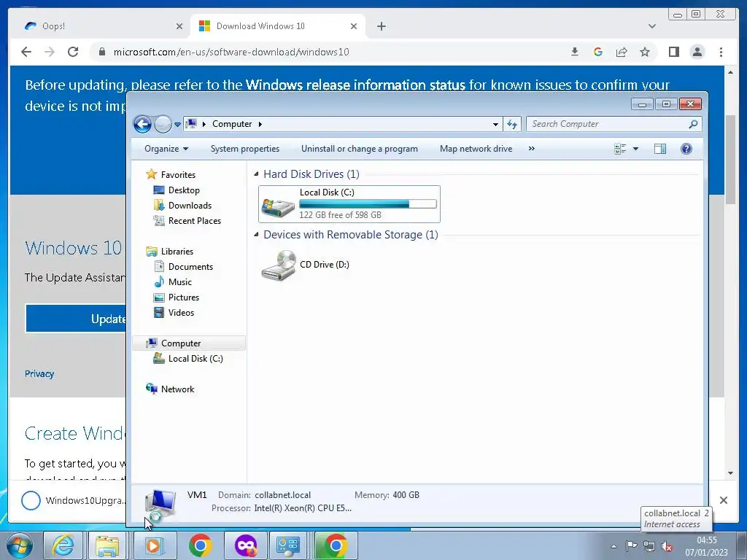747x560 pixels.
Task: Open Chrome three-dot menu
Action: click(x=721, y=52)
